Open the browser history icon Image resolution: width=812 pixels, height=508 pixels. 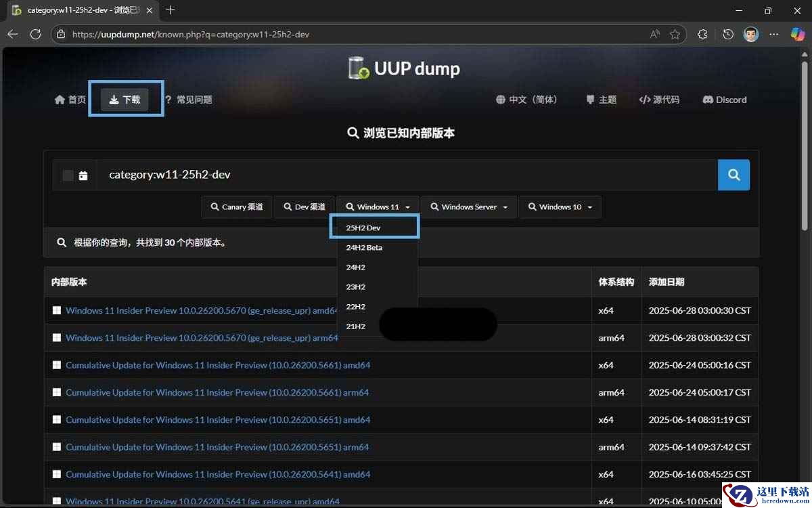point(728,34)
